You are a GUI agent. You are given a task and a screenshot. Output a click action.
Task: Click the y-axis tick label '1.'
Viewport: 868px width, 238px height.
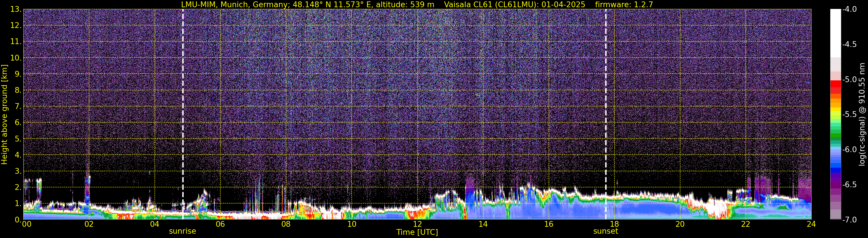pyautogui.click(x=18, y=203)
